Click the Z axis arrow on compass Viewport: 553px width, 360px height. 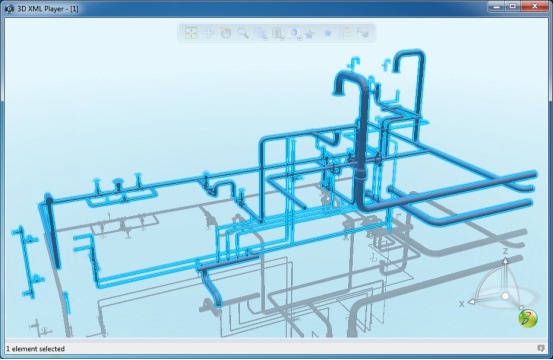coord(505,261)
